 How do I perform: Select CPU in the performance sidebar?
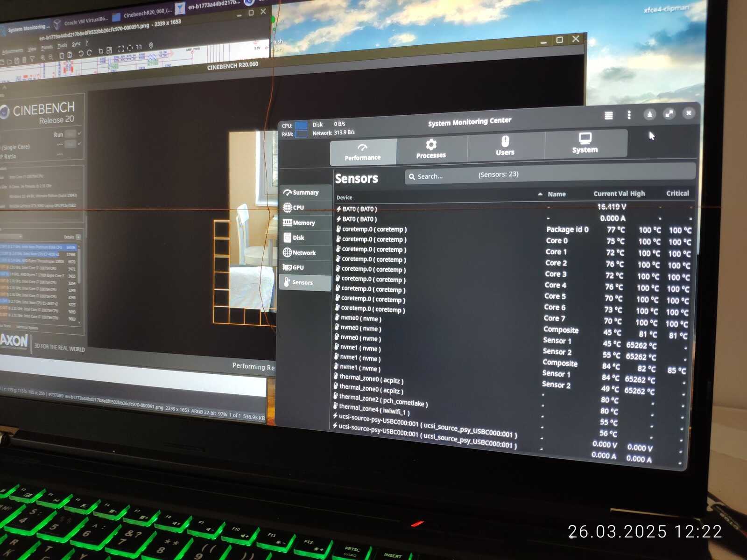305,207
